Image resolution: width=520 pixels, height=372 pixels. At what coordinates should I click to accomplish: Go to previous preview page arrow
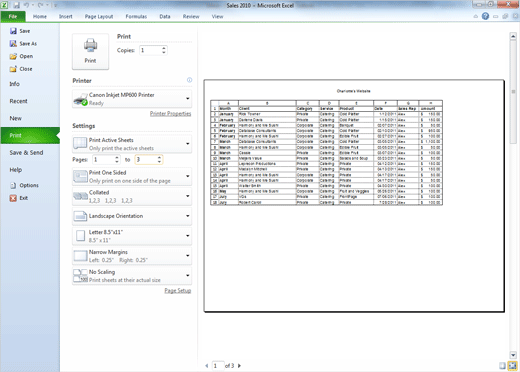(x=207, y=366)
